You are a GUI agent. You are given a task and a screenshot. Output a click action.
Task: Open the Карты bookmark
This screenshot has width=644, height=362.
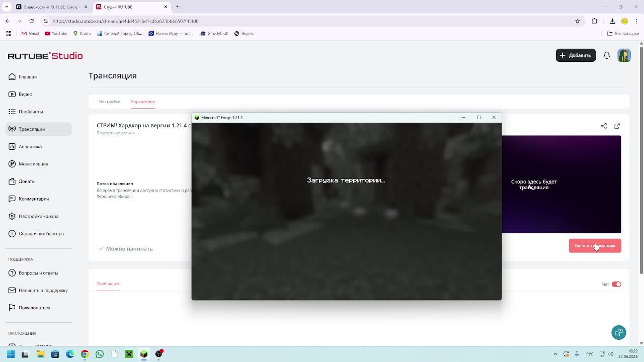point(83,34)
